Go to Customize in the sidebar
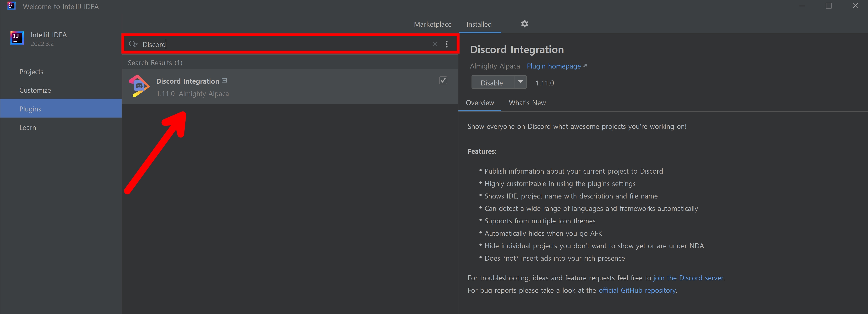868x314 pixels. click(35, 90)
